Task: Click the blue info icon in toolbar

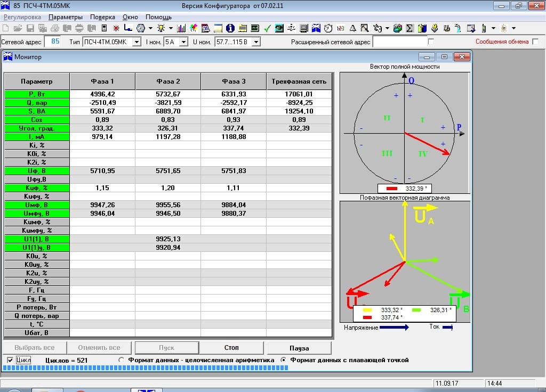Action: (230, 28)
